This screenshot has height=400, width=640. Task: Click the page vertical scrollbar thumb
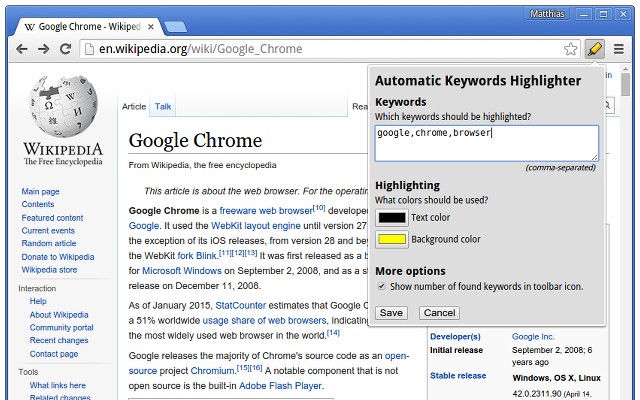pyautogui.click(x=625, y=85)
